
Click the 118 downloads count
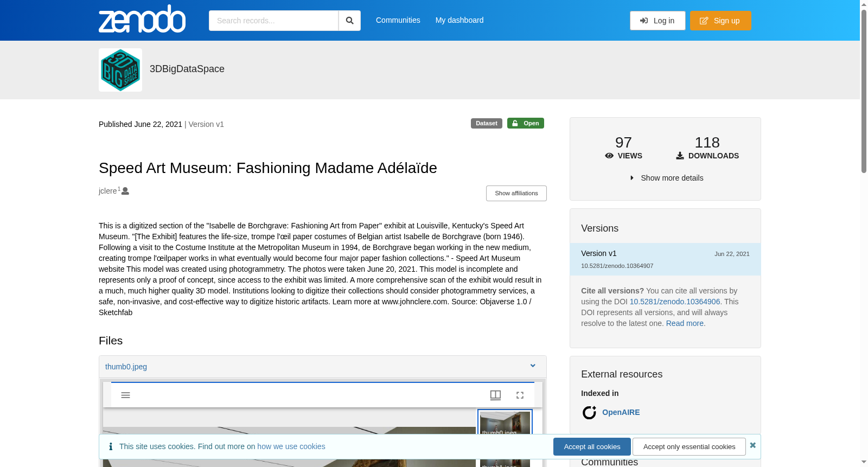[707, 143]
